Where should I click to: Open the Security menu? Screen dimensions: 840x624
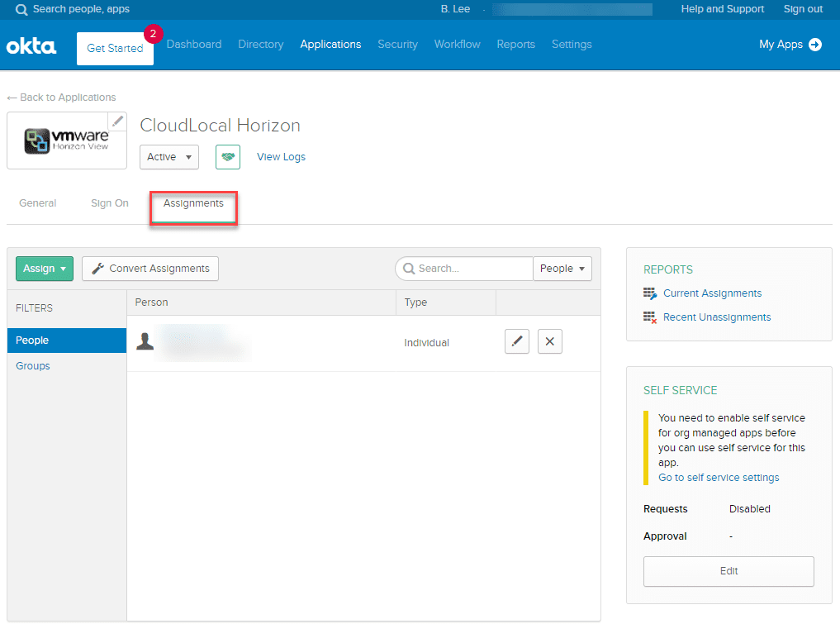point(397,45)
